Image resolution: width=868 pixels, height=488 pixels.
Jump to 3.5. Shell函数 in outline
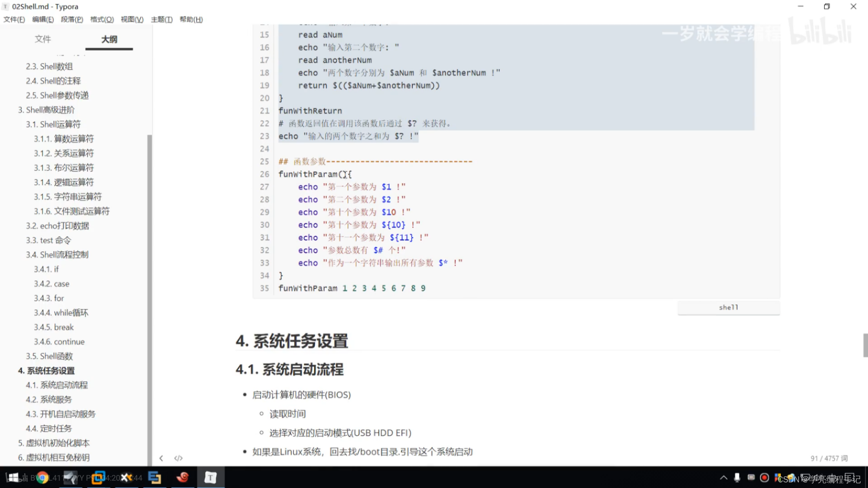coord(49,356)
